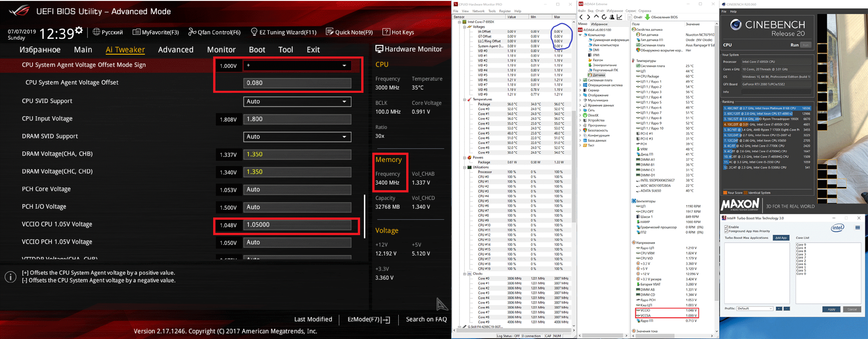868x339 pixels.
Task: Click Add App button
Action: (781, 238)
